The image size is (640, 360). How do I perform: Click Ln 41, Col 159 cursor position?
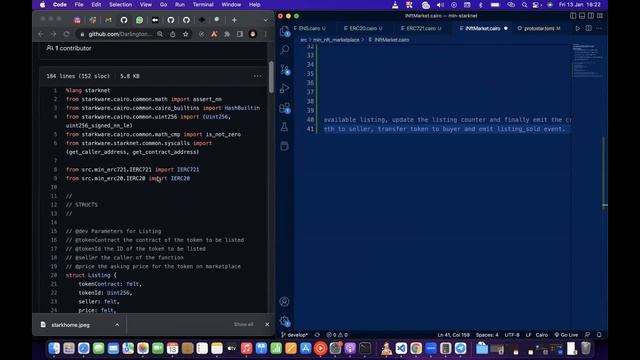(x=453, y=335)
